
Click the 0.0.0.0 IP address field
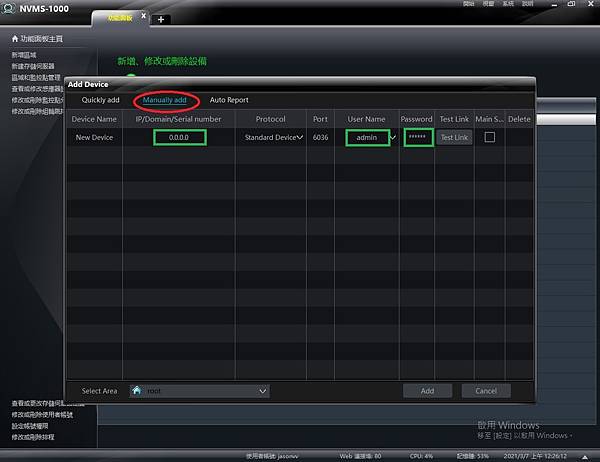[179, 137]
